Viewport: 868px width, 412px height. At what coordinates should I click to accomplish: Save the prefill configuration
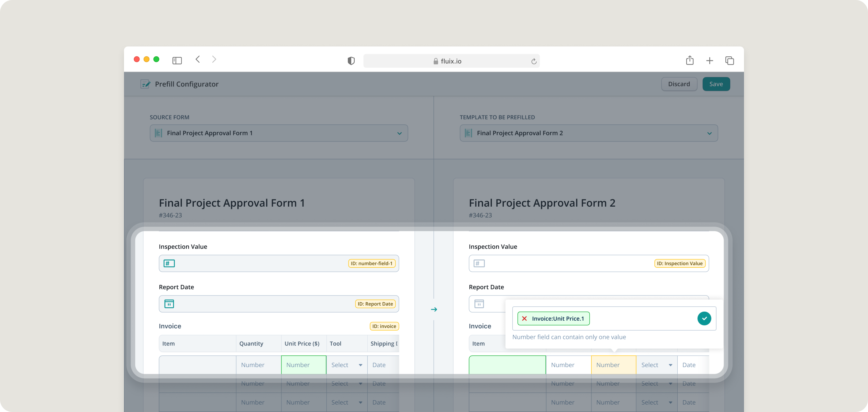[x=716, y=84]
